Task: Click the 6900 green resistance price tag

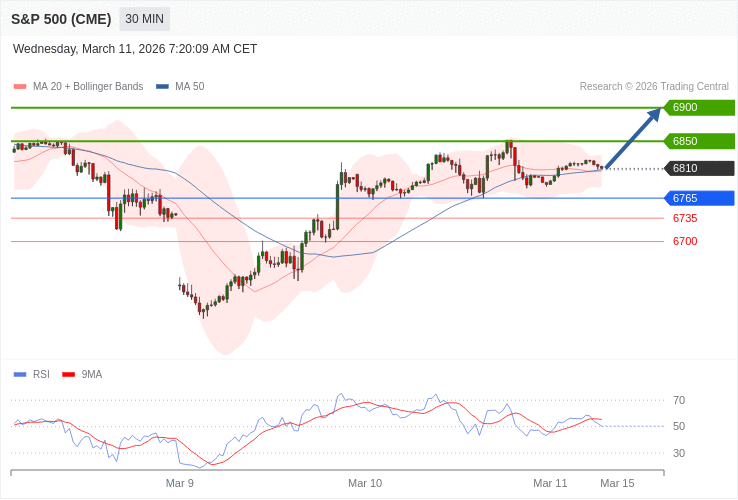Action: (698, 108)
